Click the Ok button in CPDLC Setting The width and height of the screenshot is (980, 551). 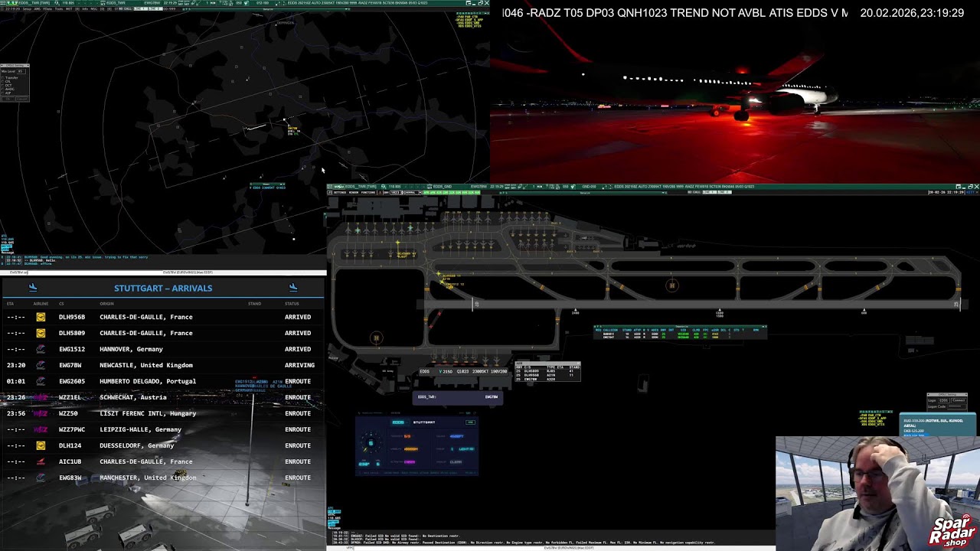coord(6,98)
